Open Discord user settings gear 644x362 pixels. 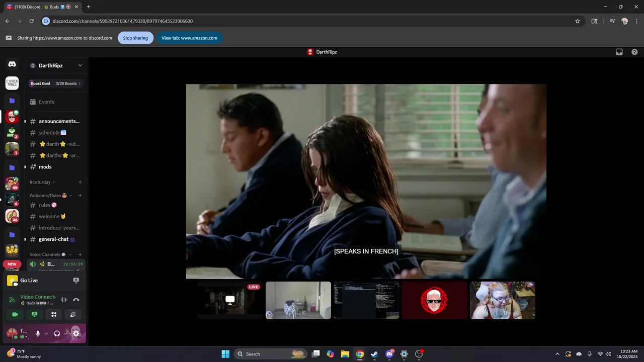coord(76,333)
